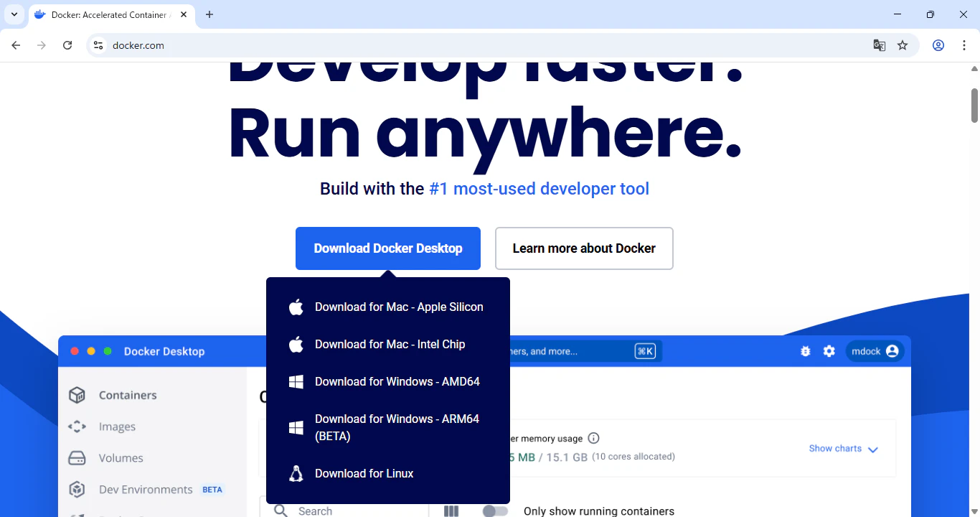This screenshot has height=517, width=980.
Task: Select Download for Windows - ARM64 (BETA)
Action: click(x=388, y=427)
